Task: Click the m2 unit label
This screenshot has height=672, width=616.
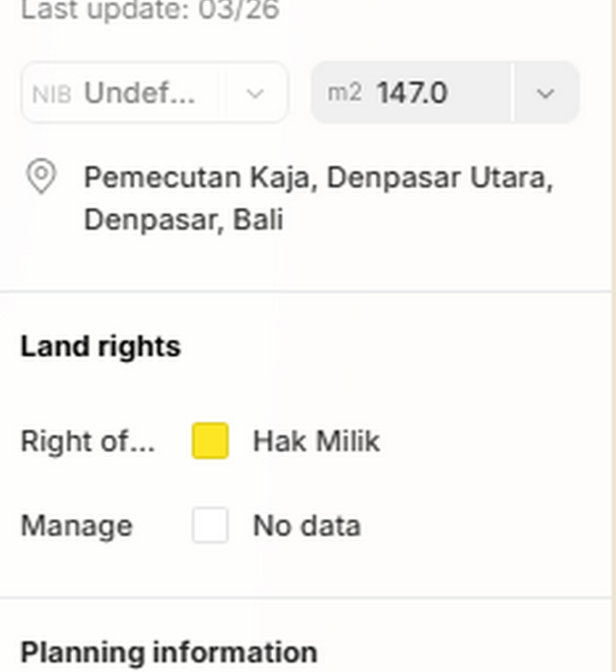Action: (x=344, y=92)
